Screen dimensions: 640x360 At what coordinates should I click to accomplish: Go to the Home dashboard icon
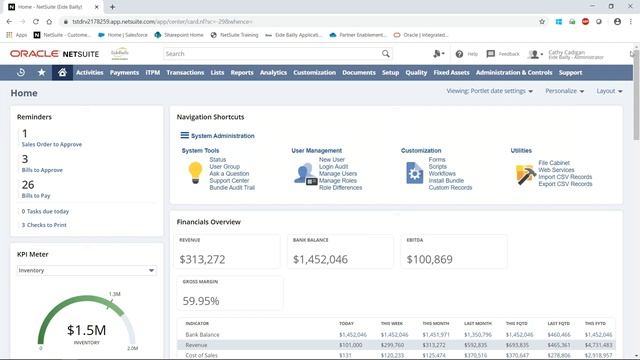[x=62, y=72]
